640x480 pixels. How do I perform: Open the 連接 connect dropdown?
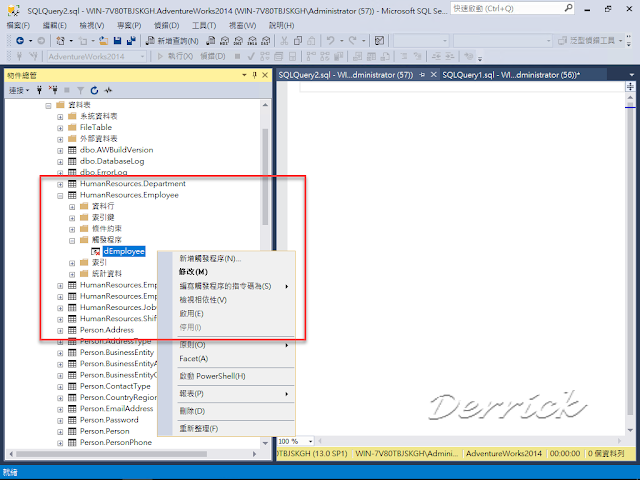[x=19, y=90]
